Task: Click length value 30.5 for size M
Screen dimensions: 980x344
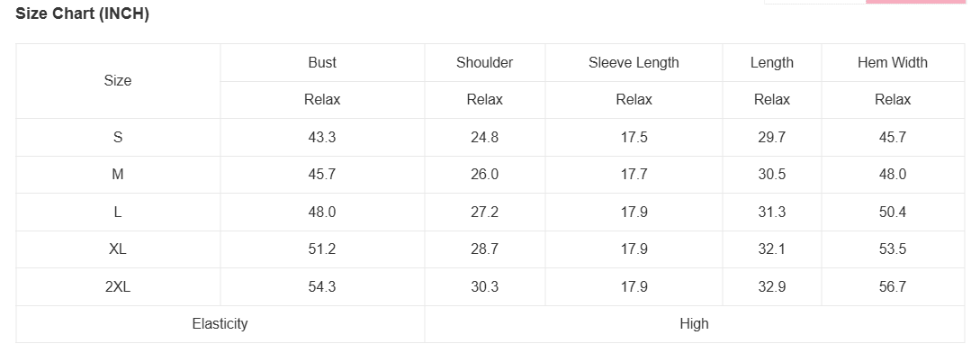Action: point(771,175)
